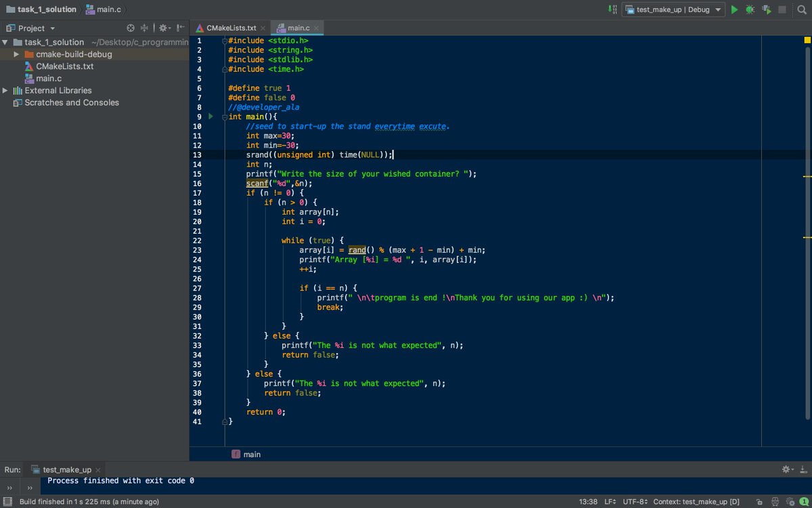
Task: Toggle tool window buttons icon in status bar
Action: pyautogui.click(x=7, y=502)
